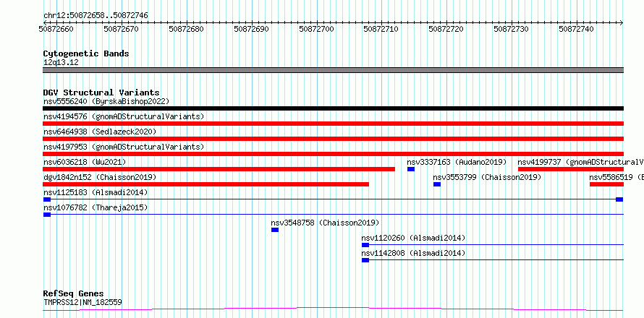This screenshot has width=644, height=318.
Task: Click the RefSeq Genes track title
Action: pos(74,294)
